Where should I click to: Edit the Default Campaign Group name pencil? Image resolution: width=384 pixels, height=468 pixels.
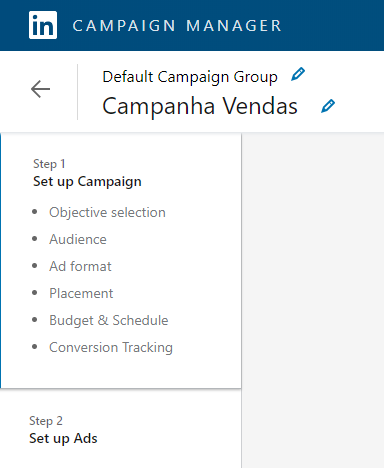tap(298, 74)
